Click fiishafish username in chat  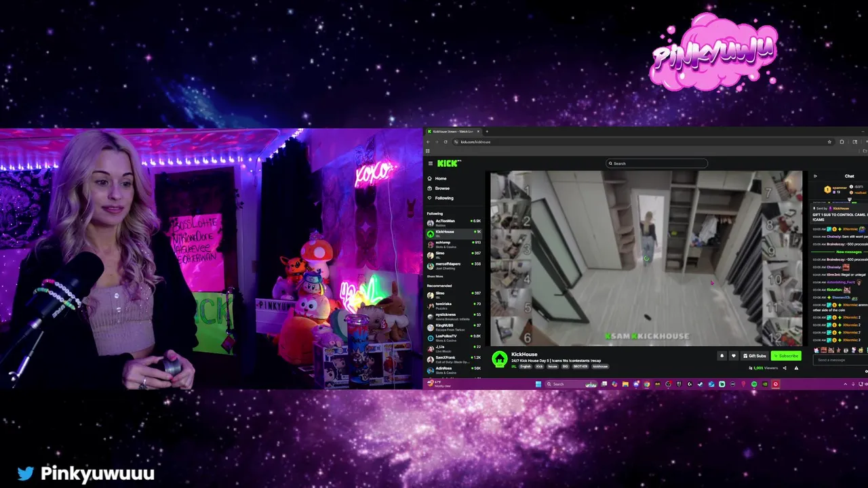pyautogui.click(x=834, y=290)
